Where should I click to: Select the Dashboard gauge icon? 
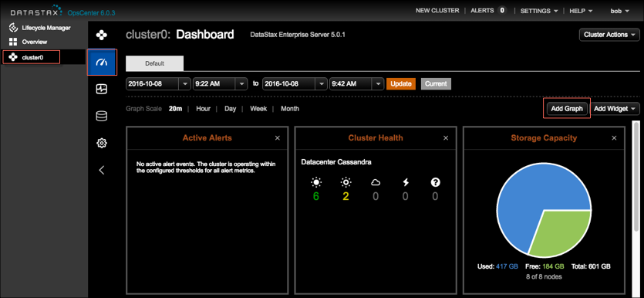point(102,62)
